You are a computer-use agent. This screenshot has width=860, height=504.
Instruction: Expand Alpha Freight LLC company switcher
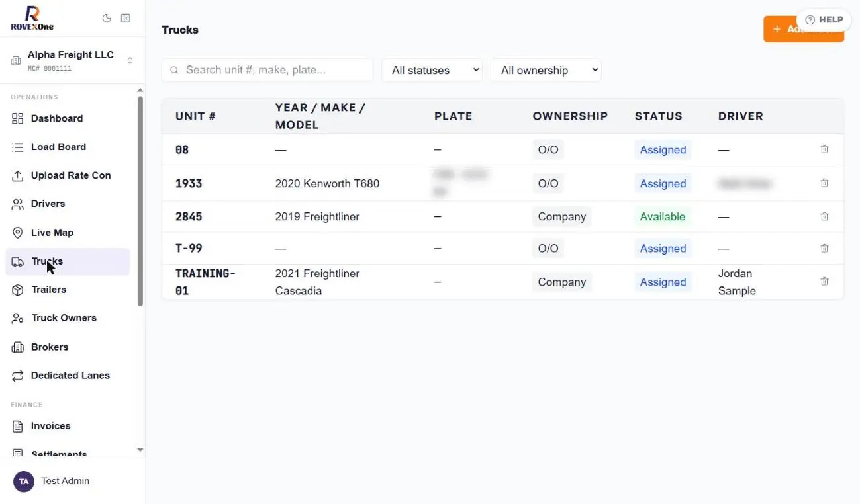[x=72, y=60]
